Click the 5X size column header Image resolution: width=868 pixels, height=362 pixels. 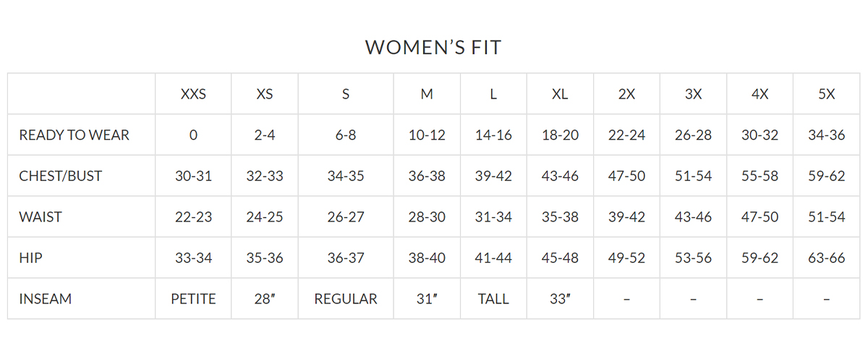[x=826, y=94]
